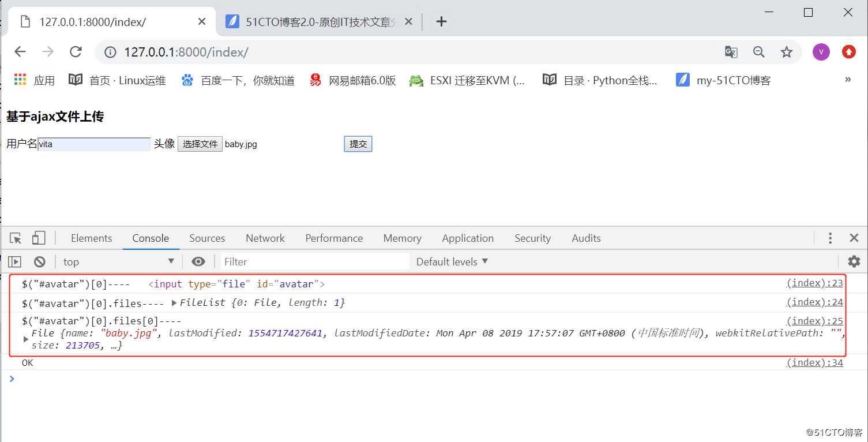Open the 目录 · Python全栈 bookmark
The height and width of the screenshot is (442, 868).
(x=600, y=80)
